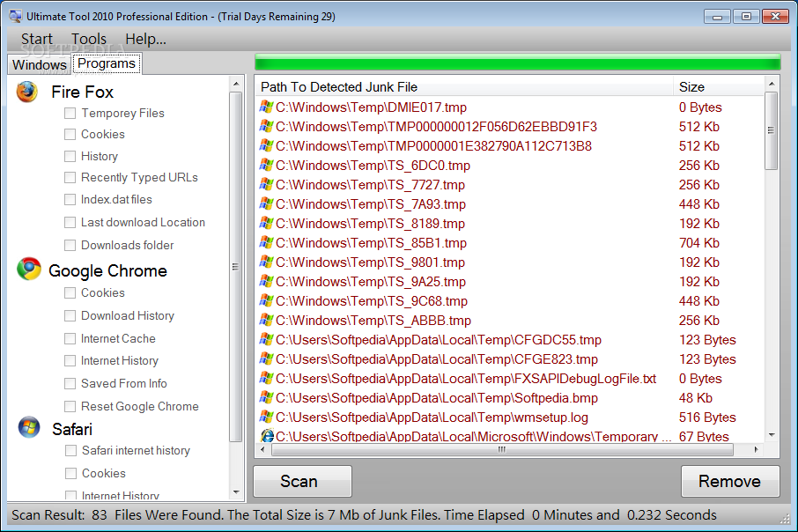The image size is (798, 532).
Task: Click the programs panel vertical scrollbar thumb
Action: click(236, 267)
